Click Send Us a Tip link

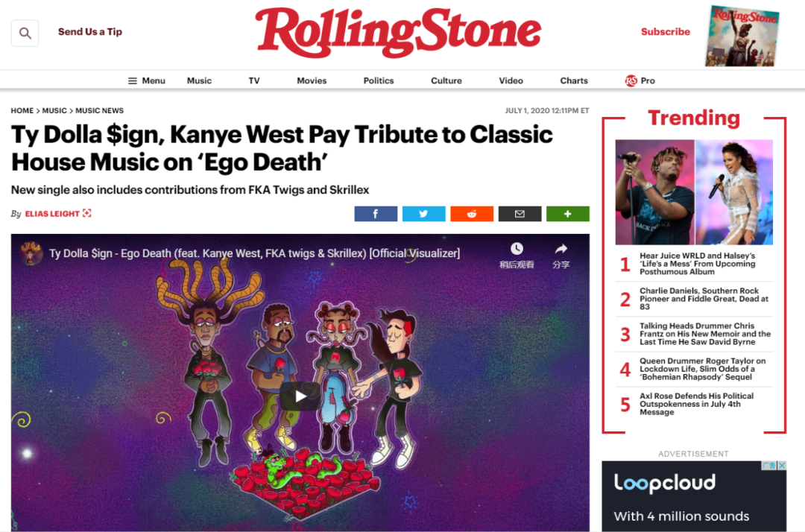pos(90,32)
